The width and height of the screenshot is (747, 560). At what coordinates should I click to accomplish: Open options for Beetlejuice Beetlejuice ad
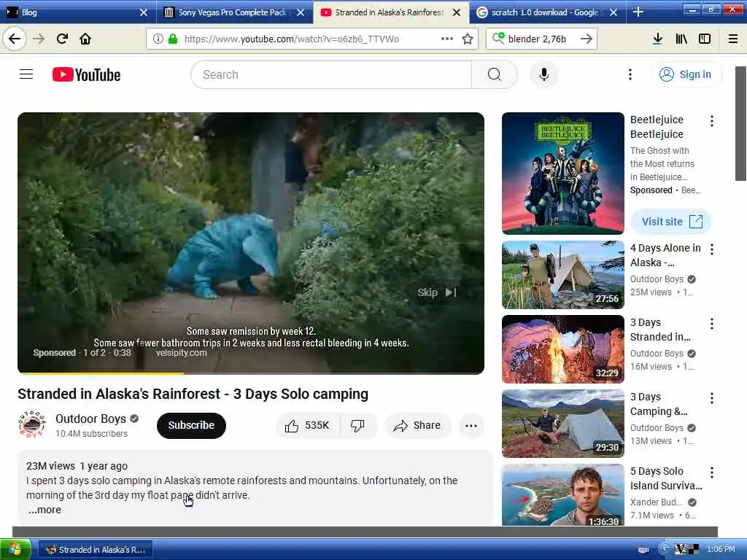click(x=712, y=121)
